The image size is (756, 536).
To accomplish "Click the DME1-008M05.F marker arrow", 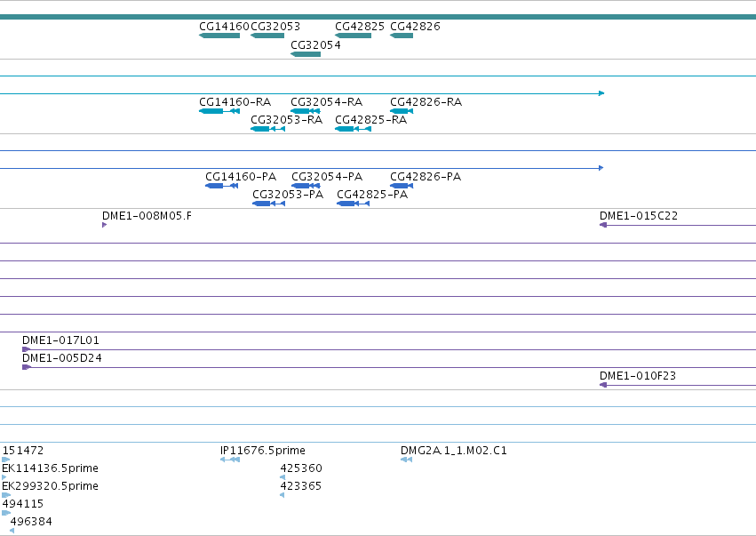I will click(104, 225).
